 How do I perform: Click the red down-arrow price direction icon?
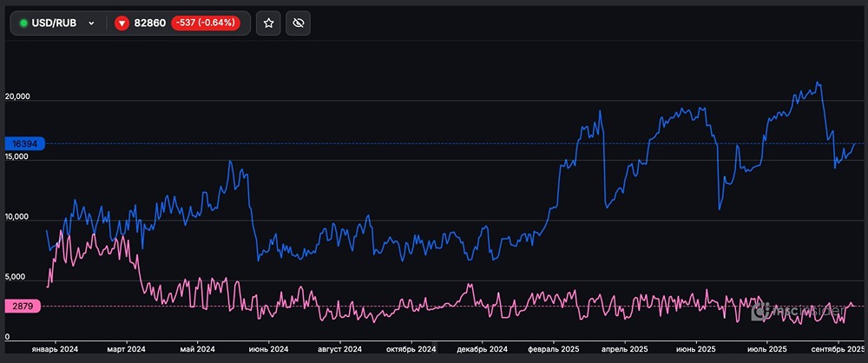122,23
